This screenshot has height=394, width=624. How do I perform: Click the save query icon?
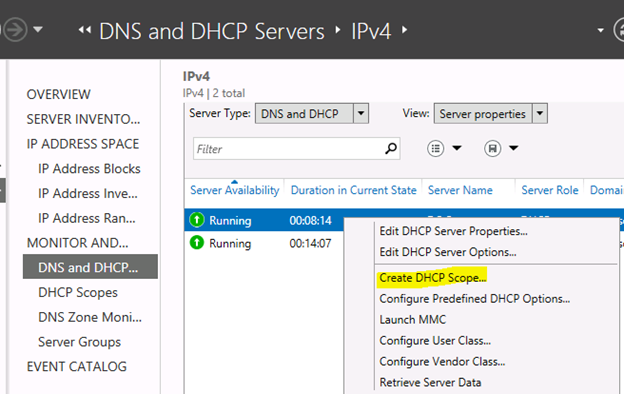(492, 148)
